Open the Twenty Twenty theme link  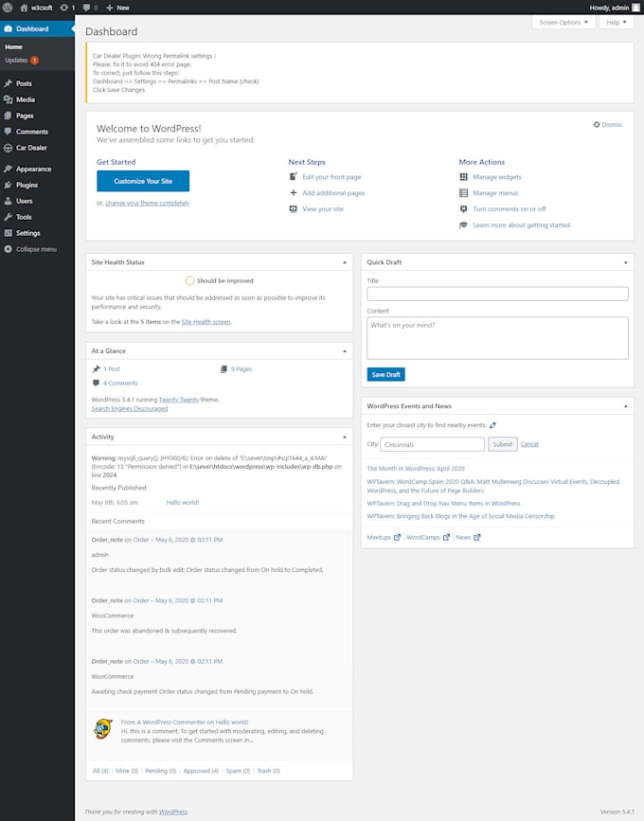(x=179, y=400)
